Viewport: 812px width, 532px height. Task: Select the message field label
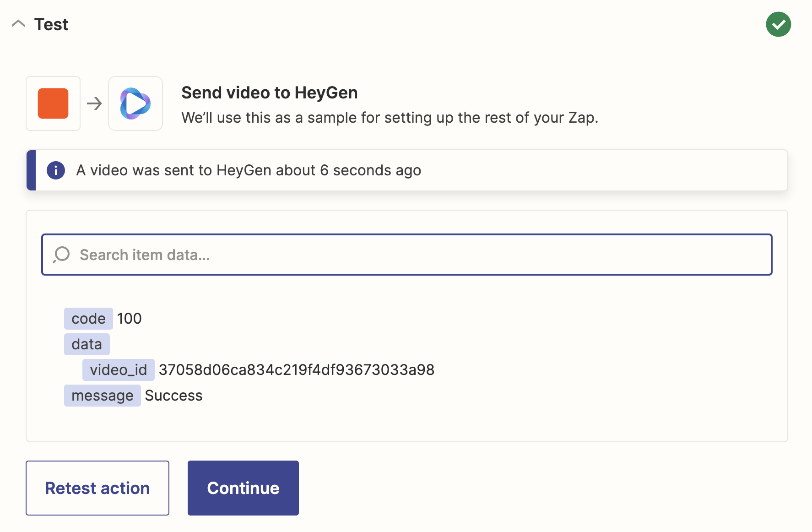click(103, 396)
